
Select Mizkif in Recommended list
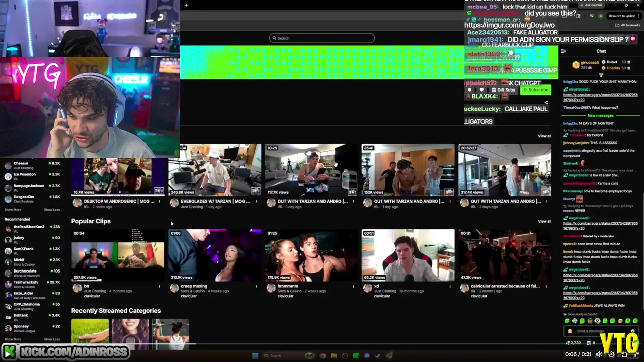(x=32, y=261)
